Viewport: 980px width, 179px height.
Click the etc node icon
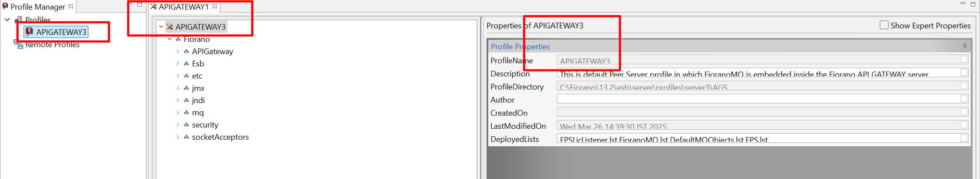[186, 76]
